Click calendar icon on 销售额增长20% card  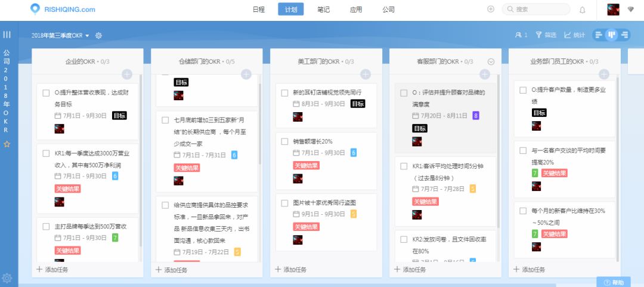296,153
